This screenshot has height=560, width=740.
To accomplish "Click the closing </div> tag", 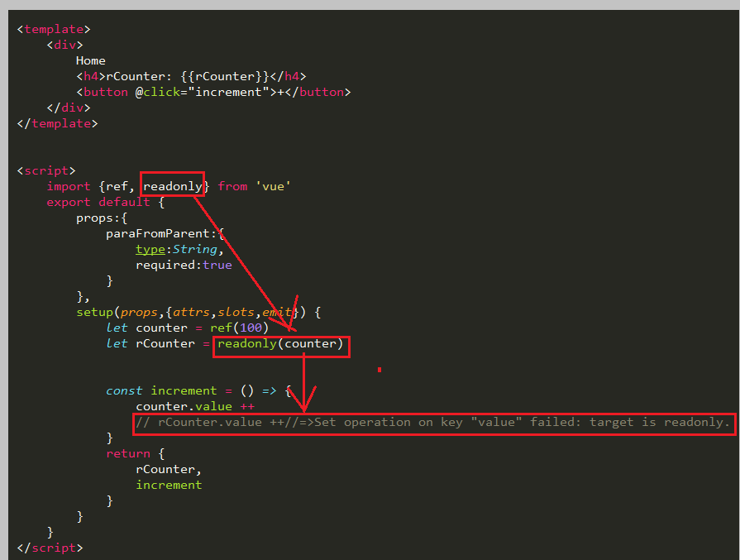I will 69,108.
